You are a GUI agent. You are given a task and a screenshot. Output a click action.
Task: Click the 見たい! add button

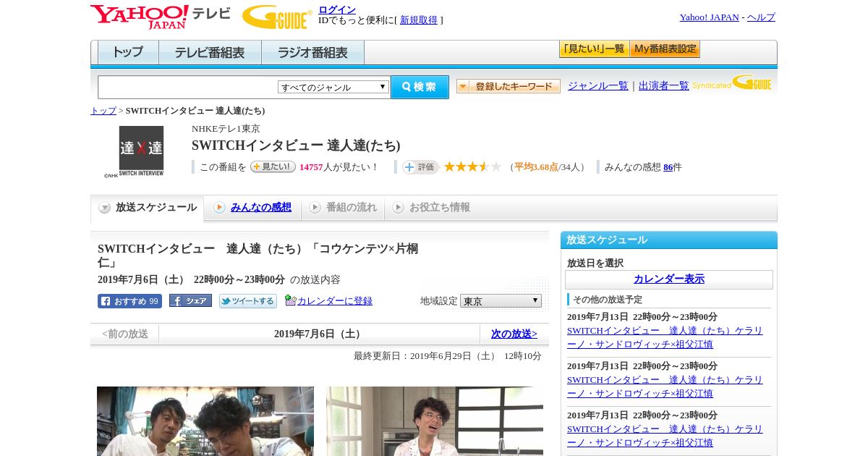[273, 166]
